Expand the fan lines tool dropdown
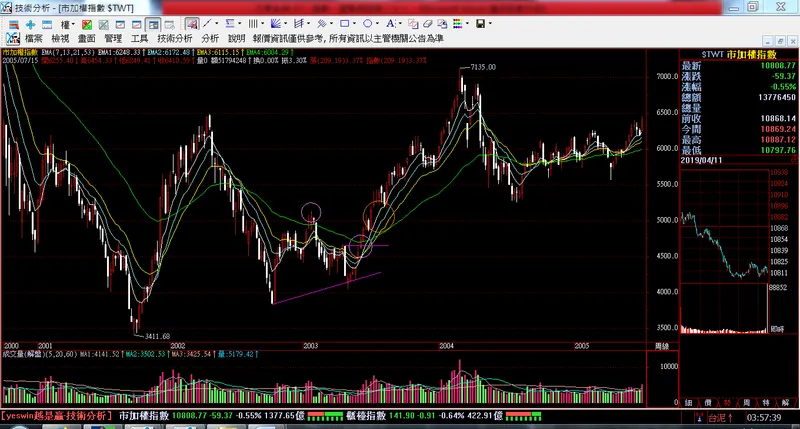 point(285,23)
